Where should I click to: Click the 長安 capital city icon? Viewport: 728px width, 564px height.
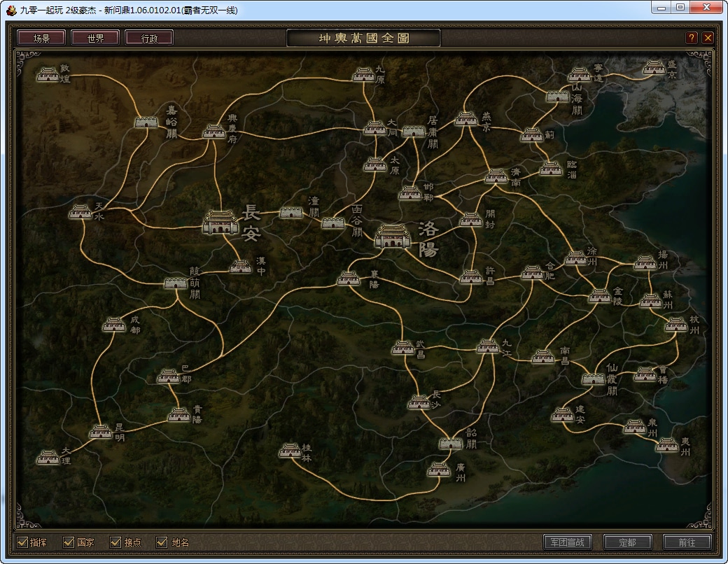[x=220, y=222]
